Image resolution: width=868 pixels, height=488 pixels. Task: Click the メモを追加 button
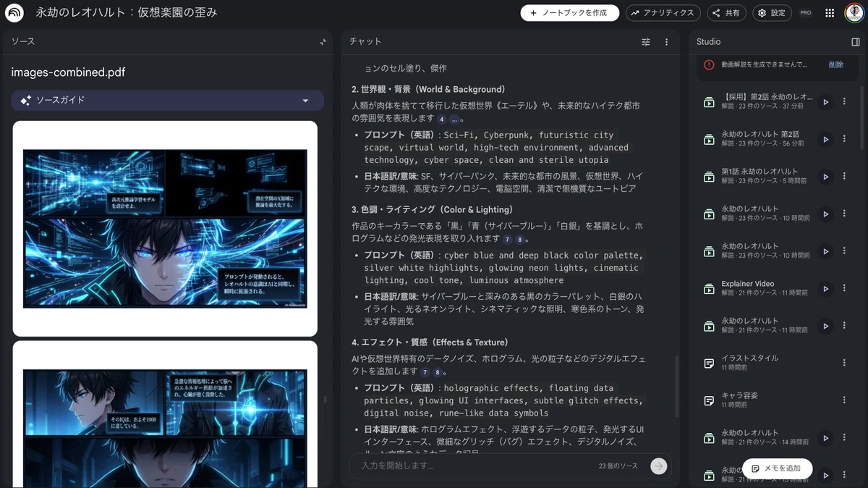tap(777, 468)
